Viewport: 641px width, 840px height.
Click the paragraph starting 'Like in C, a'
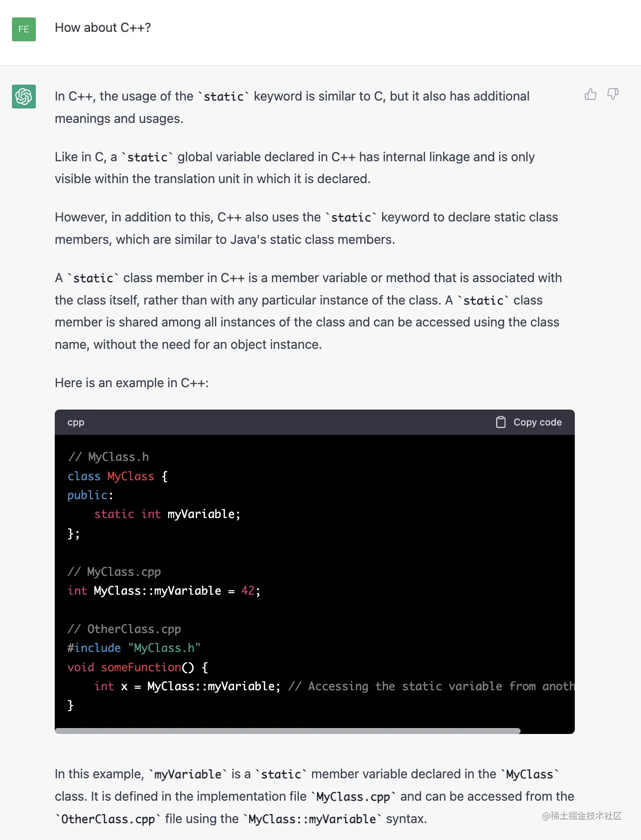(295, 168)
